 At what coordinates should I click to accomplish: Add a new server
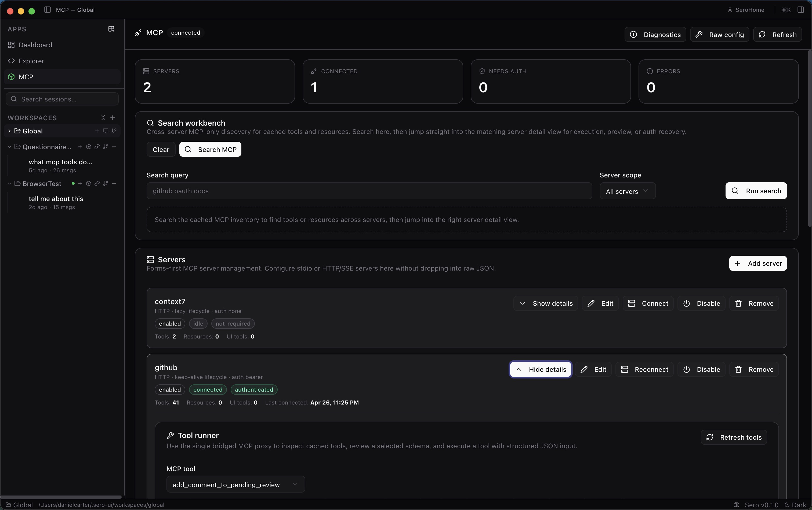coord(757,263)
